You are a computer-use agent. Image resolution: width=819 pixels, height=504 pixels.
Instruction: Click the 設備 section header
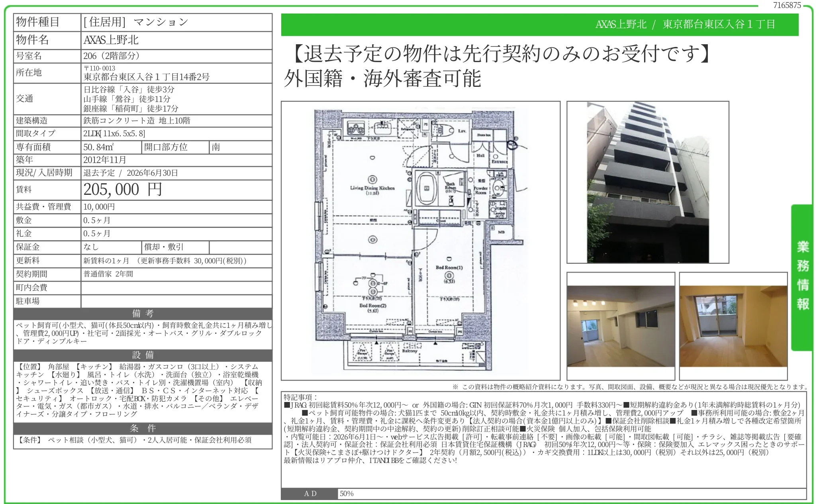(143, 355)
